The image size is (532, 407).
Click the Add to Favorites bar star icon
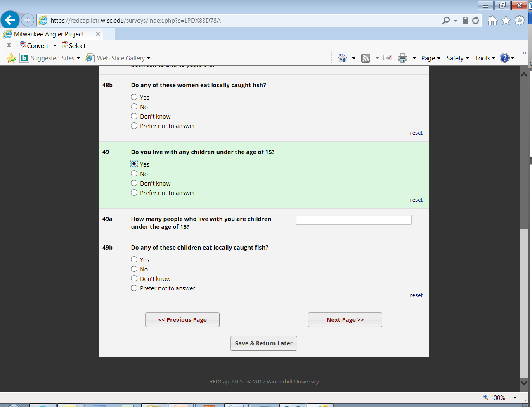(12, 58)
